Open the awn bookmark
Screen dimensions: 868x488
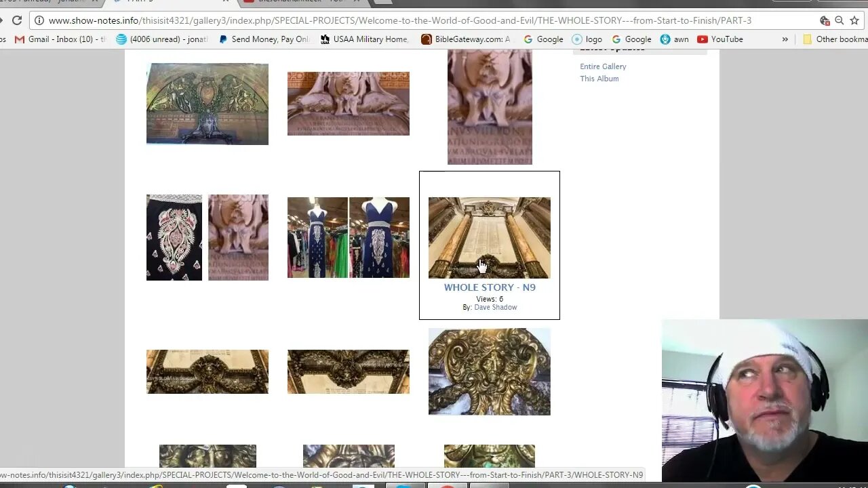click(x=674, y=39)
